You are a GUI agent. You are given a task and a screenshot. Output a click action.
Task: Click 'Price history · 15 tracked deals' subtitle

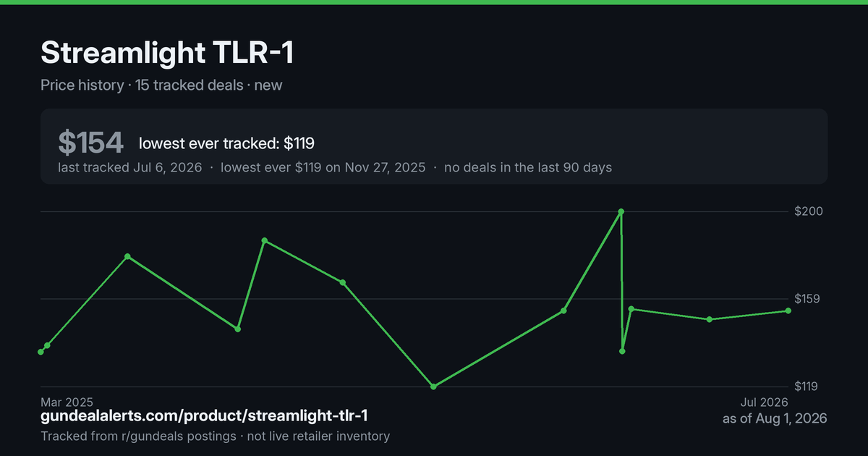142,85
